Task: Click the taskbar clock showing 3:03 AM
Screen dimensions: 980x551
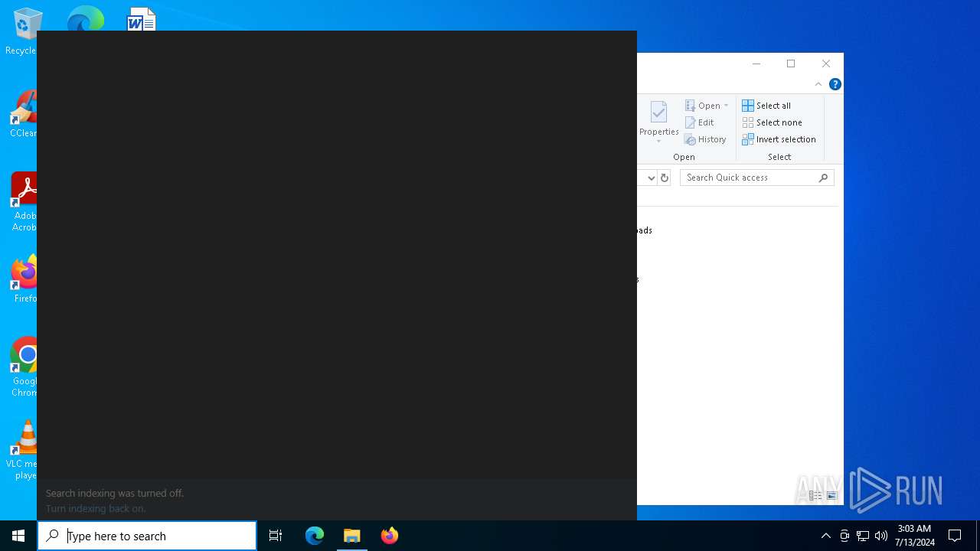Action: click(x=914, y=536)
